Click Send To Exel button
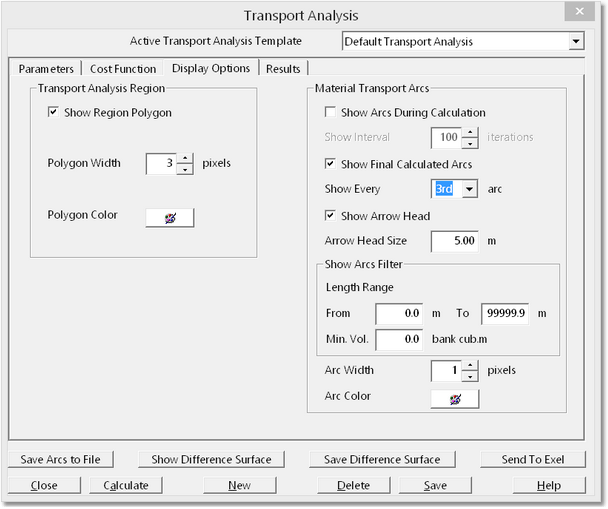 pyautogui.click(x=533, y=459)
